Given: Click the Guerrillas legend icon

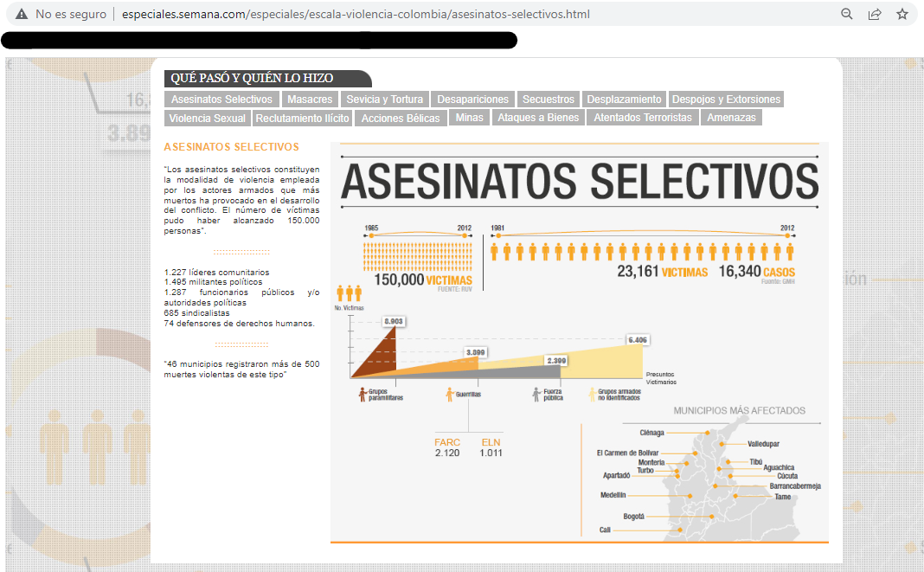Looking at the screenshot, I should 450,395.
